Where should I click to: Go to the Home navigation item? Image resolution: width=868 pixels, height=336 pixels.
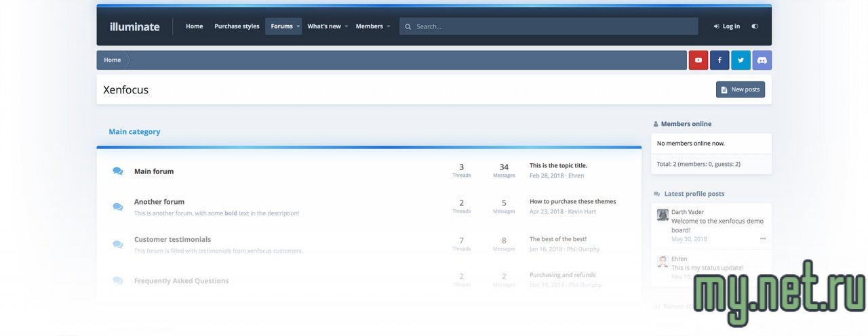(x=195, y=26)
